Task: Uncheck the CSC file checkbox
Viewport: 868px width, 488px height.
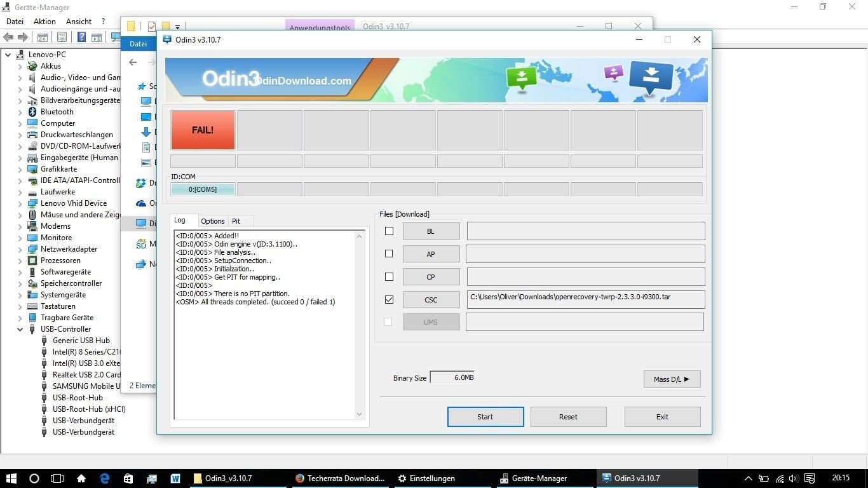Action: click(x=389, y=299)
